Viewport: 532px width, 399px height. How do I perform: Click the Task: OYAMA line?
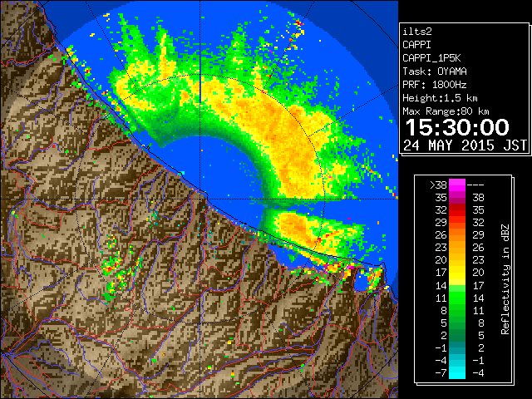tap(435, 71)
